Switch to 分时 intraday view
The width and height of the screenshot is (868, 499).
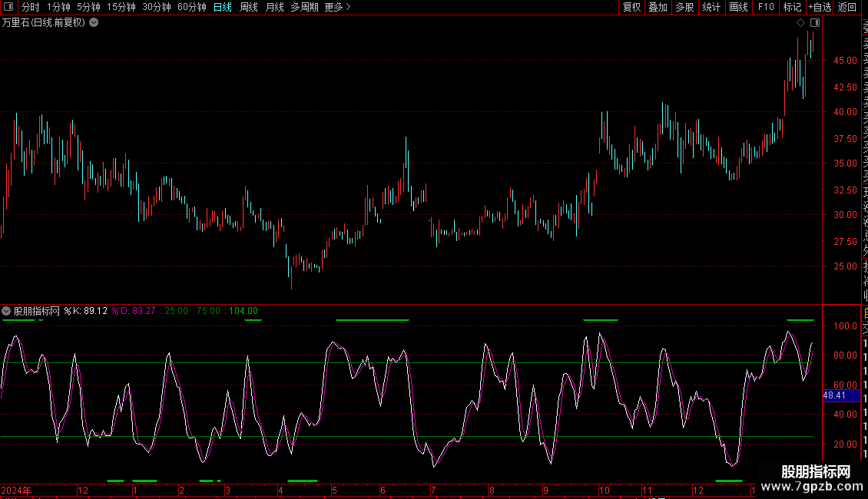click(31, 7)
